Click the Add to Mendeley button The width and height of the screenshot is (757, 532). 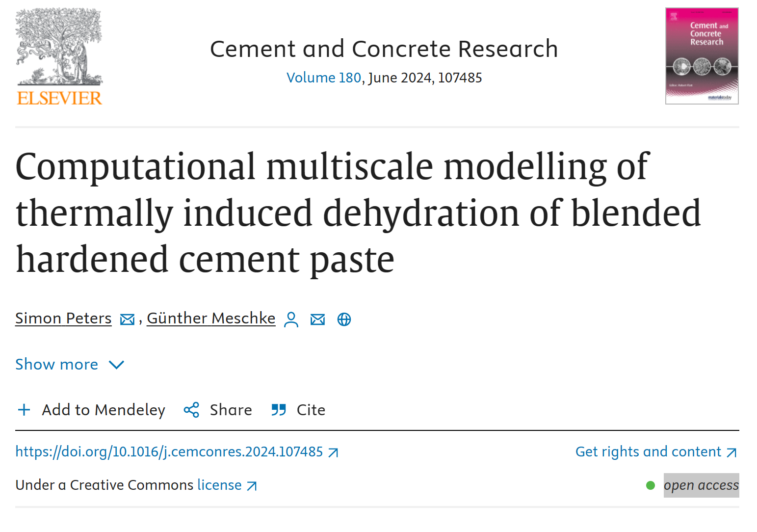pyautogui.click(x=104, y=410)
